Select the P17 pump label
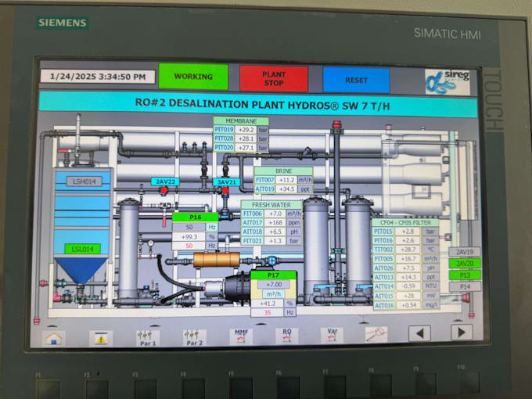The height and width of the screenshot is (399, 532). (x=274, y=275)
